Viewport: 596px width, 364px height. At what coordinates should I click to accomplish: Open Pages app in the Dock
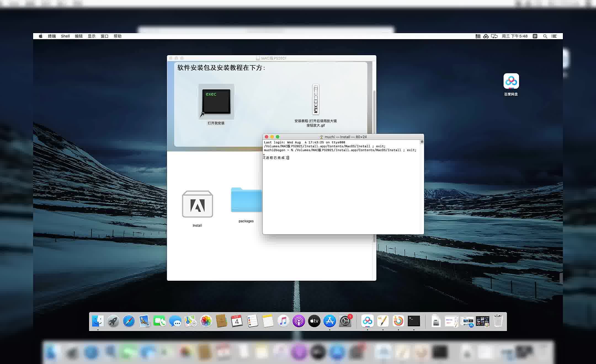383,321
